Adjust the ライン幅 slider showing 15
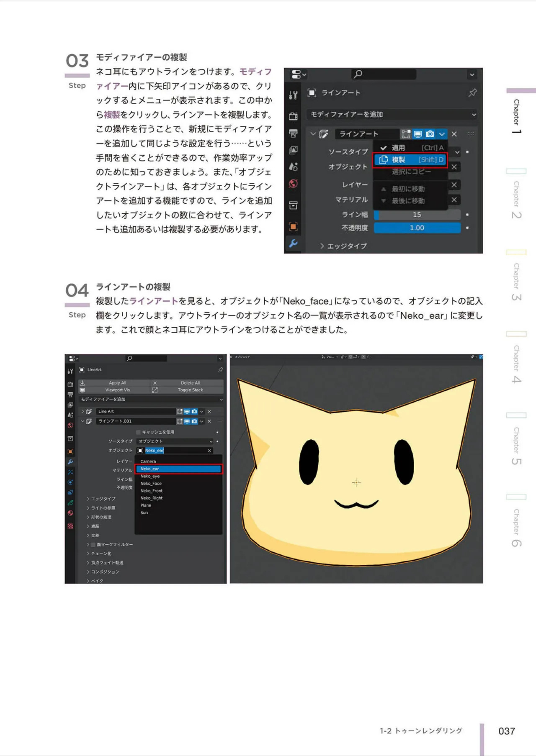 point(417,215)
